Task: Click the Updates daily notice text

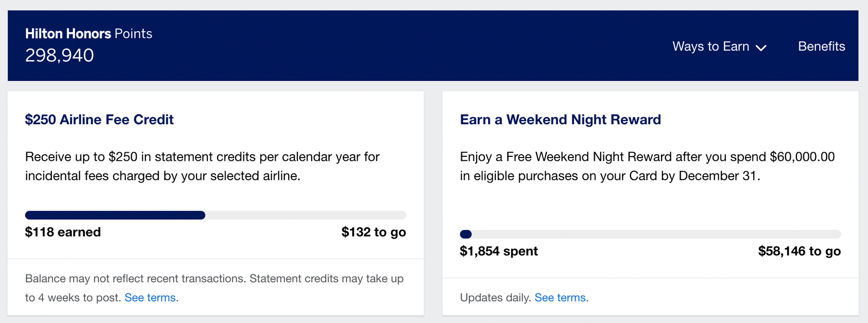Action: click(494, 297)
